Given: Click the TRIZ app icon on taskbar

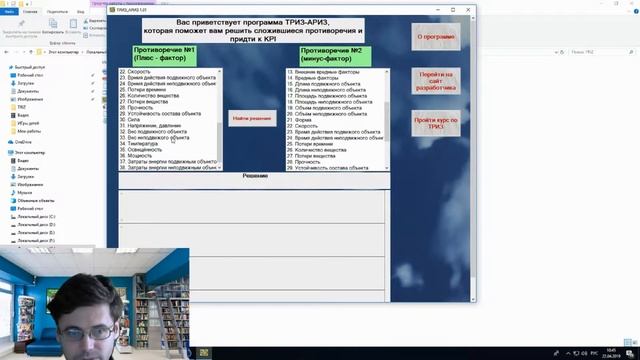Looking at the screenshot, I should [204, 353].
